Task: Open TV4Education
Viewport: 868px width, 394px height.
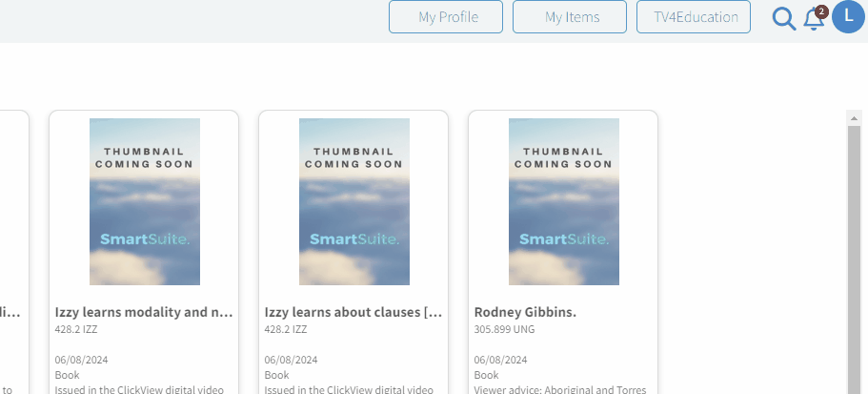Action: (694, 16)
